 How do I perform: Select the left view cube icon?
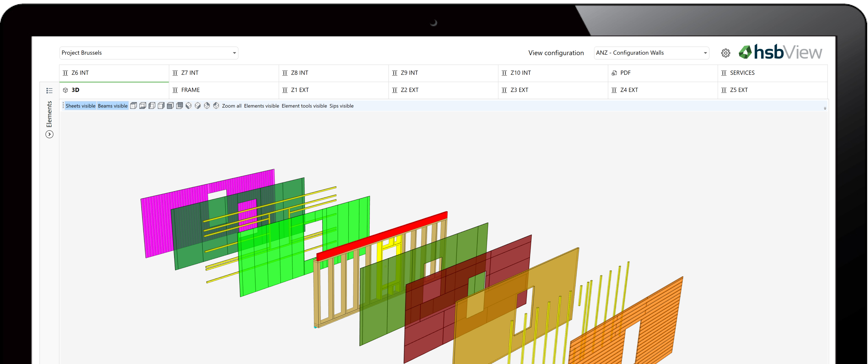point(152,106)
